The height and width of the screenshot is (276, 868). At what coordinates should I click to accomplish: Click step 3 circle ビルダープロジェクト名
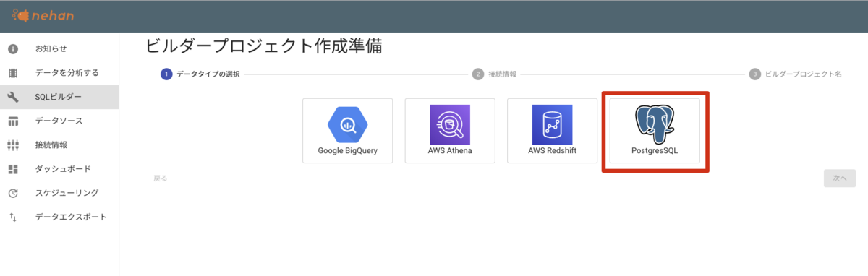click(755, 74)
